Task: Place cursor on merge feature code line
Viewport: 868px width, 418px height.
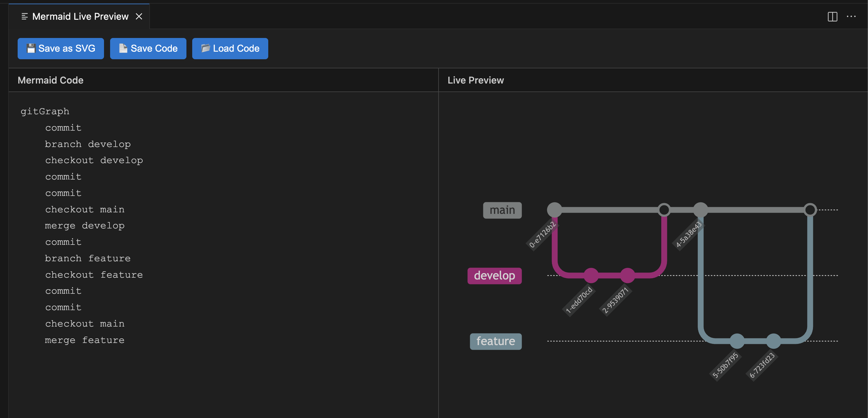Action: pyautogui.click(x=84, y=340)
